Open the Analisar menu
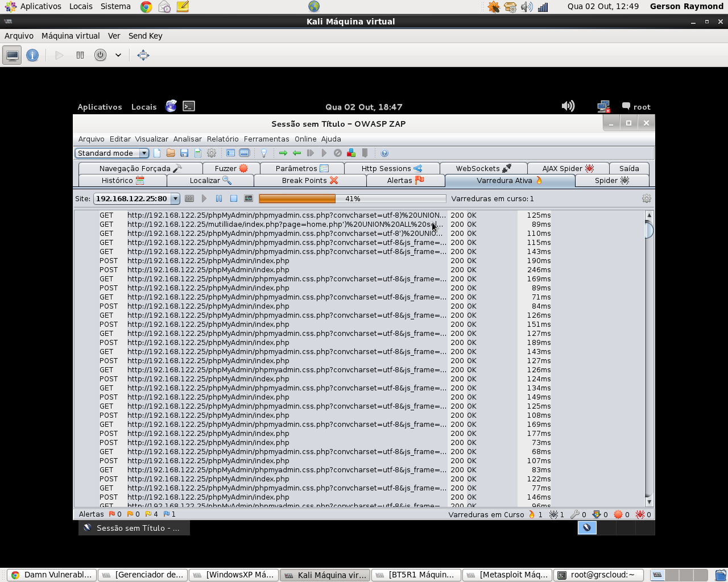Image resolution: width=728 pixels, height=582 pixels. click(188, 139)
